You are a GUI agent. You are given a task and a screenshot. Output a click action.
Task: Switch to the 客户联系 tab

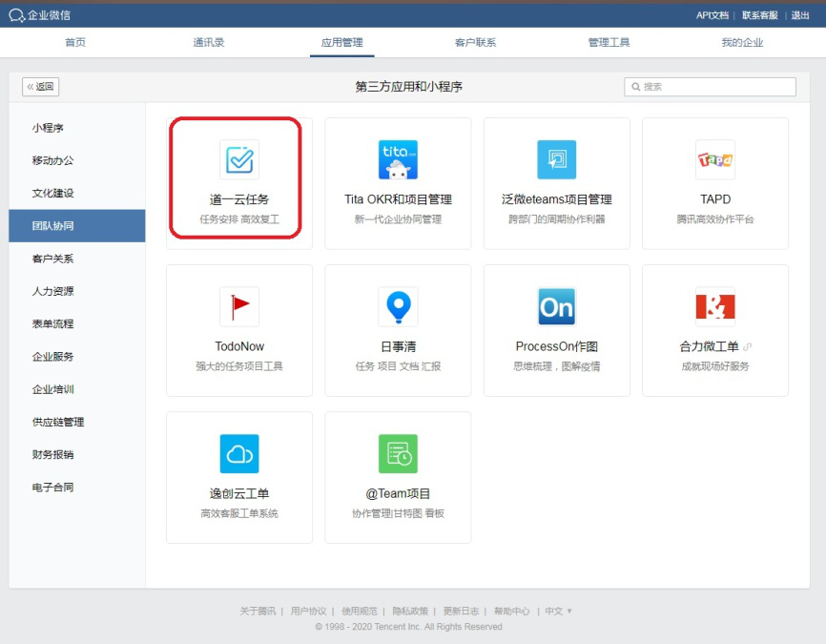[x=474, y=42]
